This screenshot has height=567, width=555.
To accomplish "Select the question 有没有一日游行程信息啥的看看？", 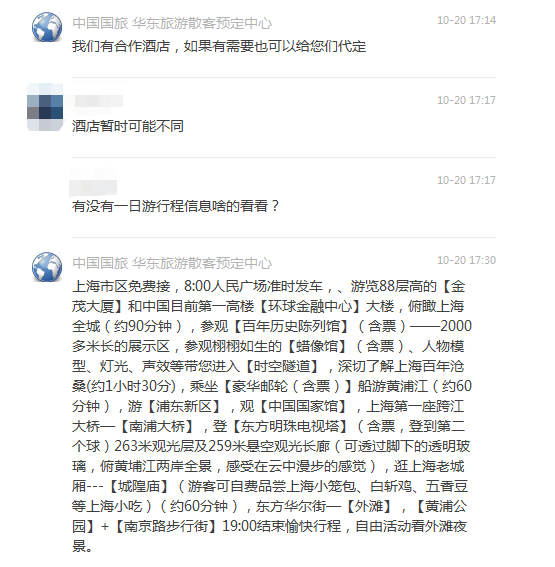I will click(176, 206).
